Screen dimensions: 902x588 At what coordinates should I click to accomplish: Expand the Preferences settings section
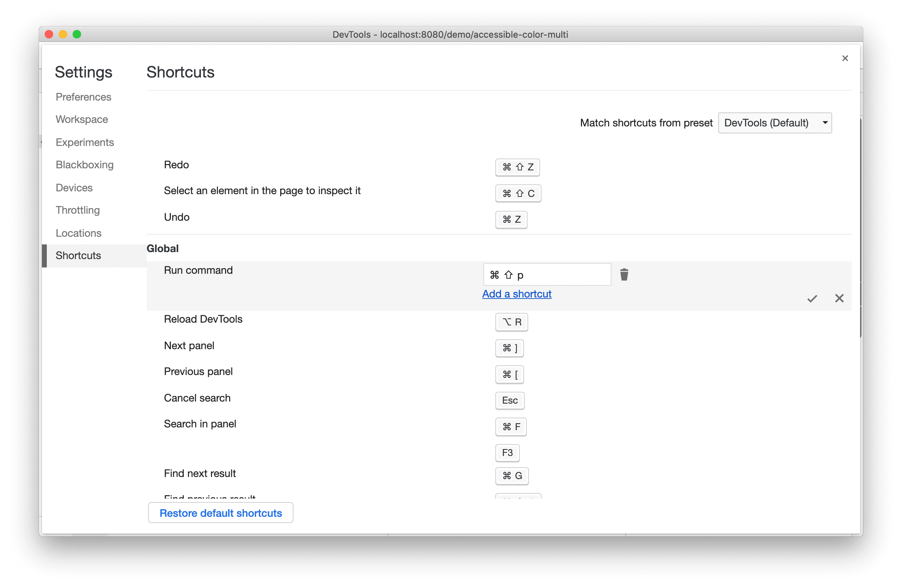click(83, 96)
